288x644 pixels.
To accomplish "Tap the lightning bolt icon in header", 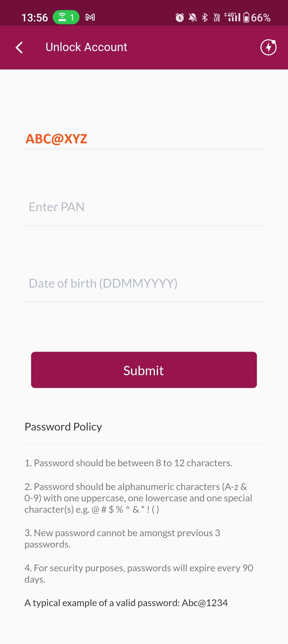I will (268, 47).
